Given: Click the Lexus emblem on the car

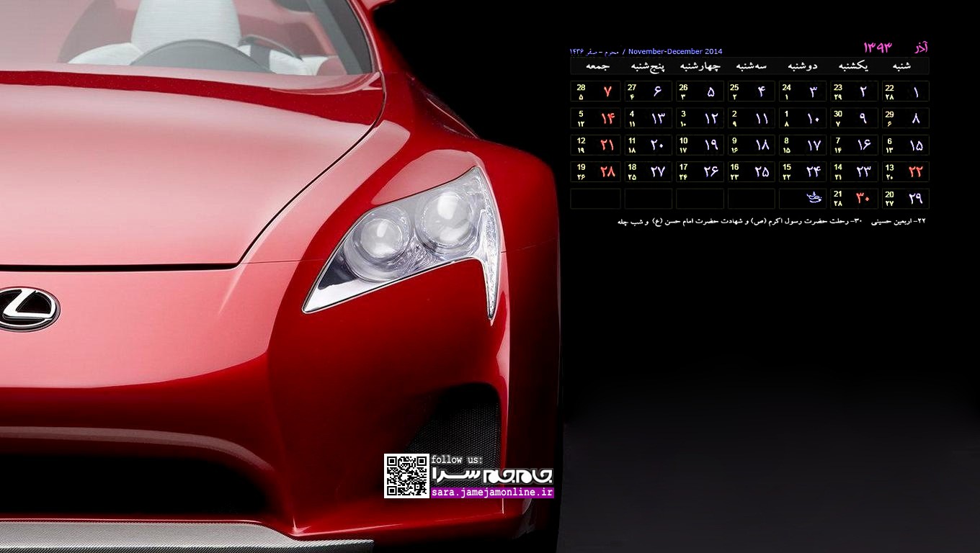Looking at the screenshot, I should click(x=27, y=309).
